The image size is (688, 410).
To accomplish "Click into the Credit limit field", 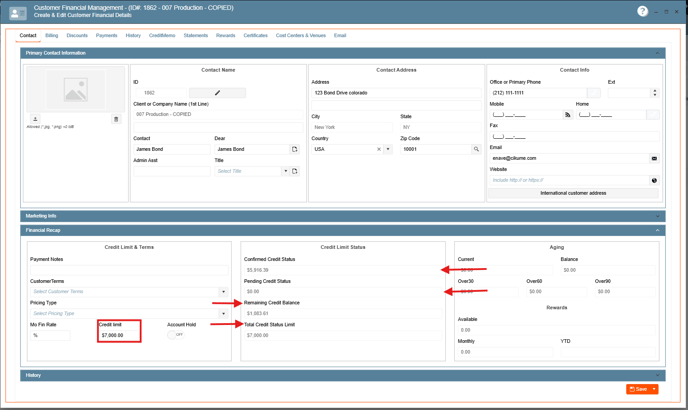I will (119, 335).
